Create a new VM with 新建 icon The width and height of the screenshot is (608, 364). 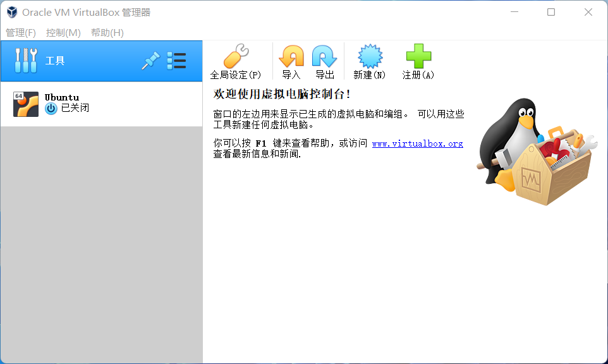click(370, 57)
